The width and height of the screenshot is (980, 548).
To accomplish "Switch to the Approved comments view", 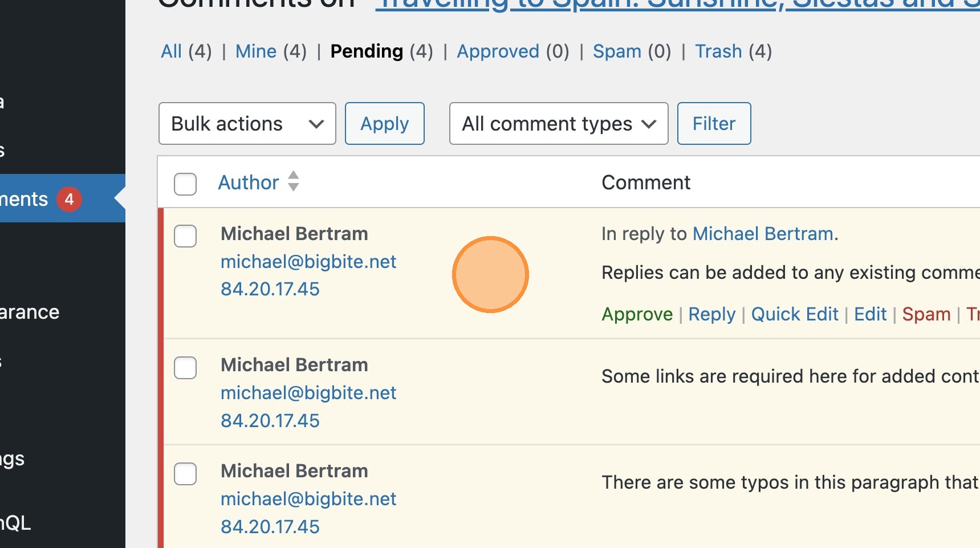I will coord(498,51).
